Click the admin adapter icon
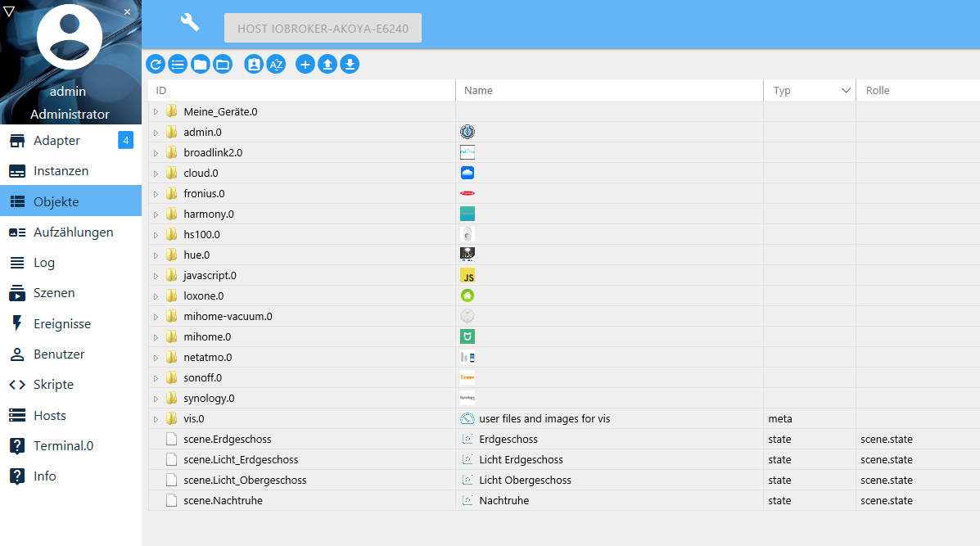This screenshot has width=980, height=546. point(467,132)
